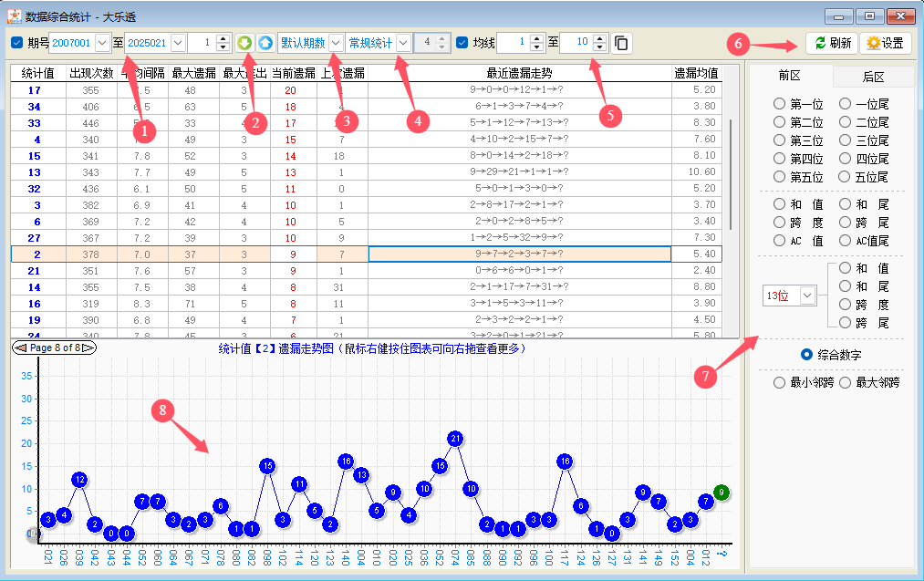Switch to the 后区 tab
The height and width of the screenshot is (581, 924).
[x=873, y=77]
